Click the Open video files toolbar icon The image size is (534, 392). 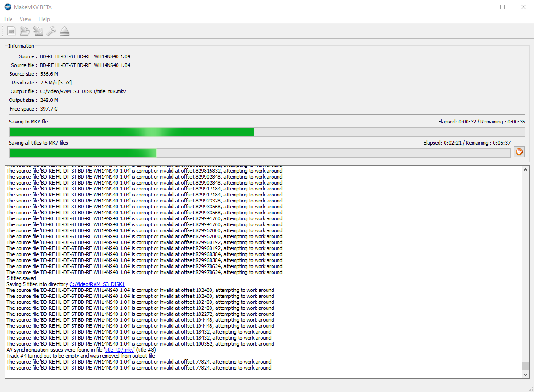[x=11, y=31]
